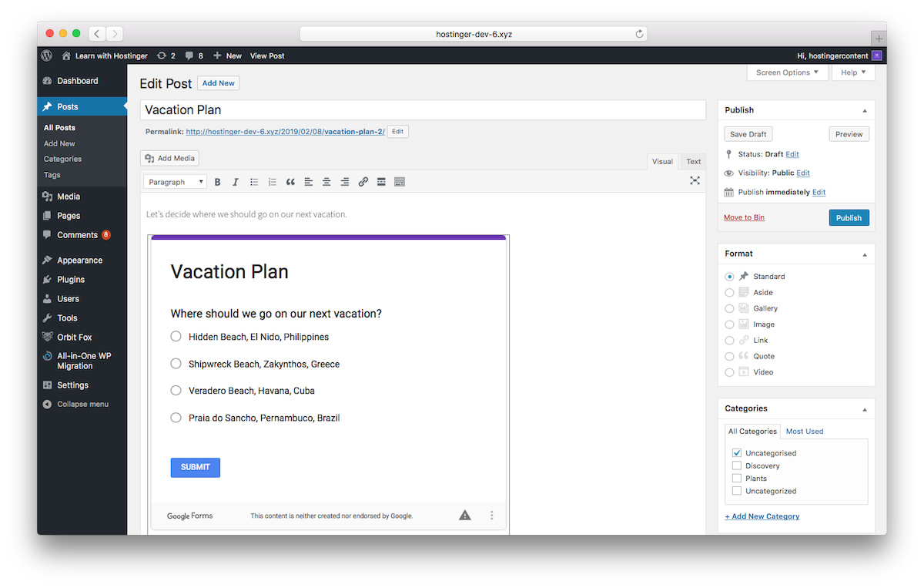The image size is (924, 588).
Task: Align text left
Action: [x=309, y=182]
